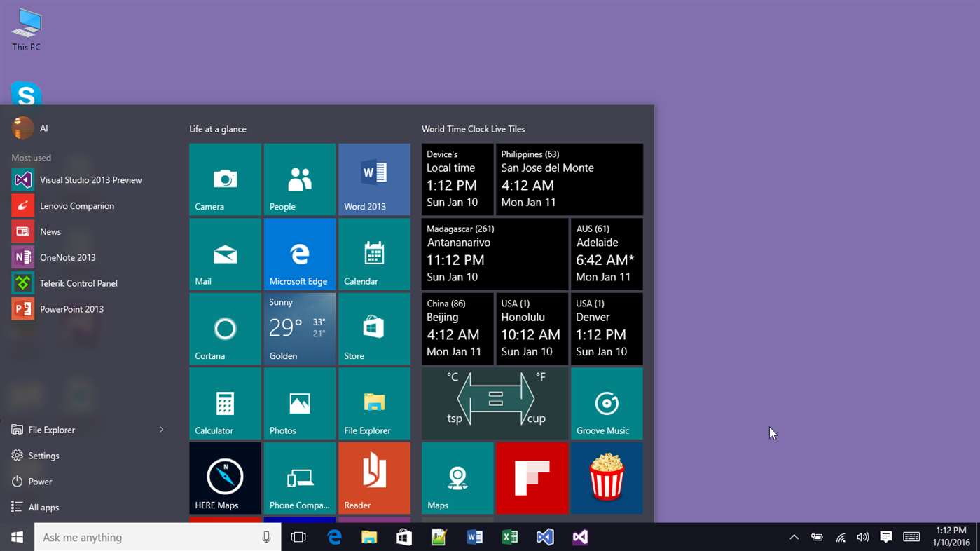Open Device's Local time clock tile
Viewport: 980px width, 551px height.
pyautogui.click(x=457, y=179)
